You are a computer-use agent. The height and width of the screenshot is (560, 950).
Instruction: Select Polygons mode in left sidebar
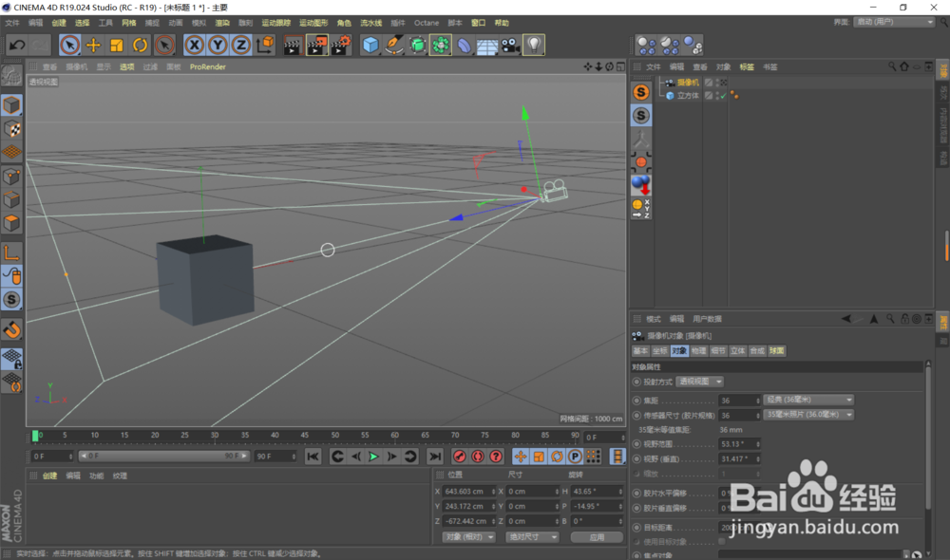(x=11, y=223)
